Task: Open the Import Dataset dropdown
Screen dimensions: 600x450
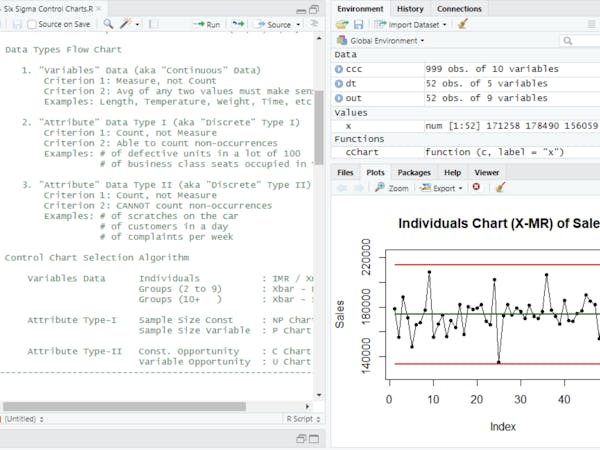Action: [x=411, y=25]
